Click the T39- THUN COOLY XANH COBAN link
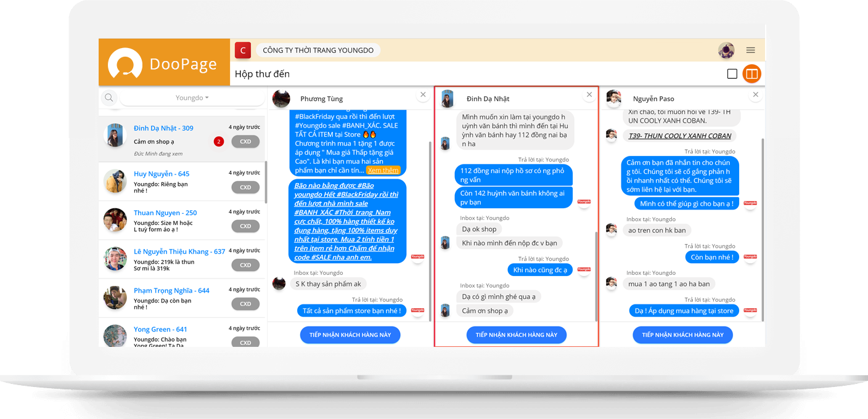 (680, 136)
